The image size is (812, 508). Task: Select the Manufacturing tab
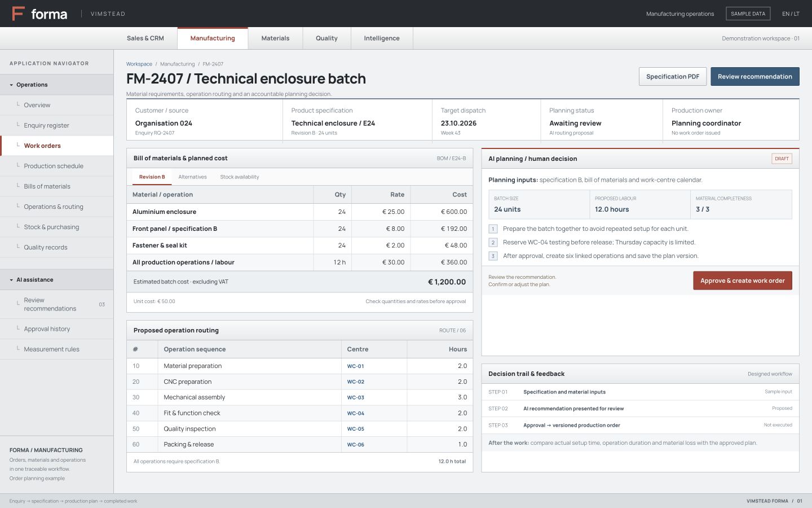[213, 38]
